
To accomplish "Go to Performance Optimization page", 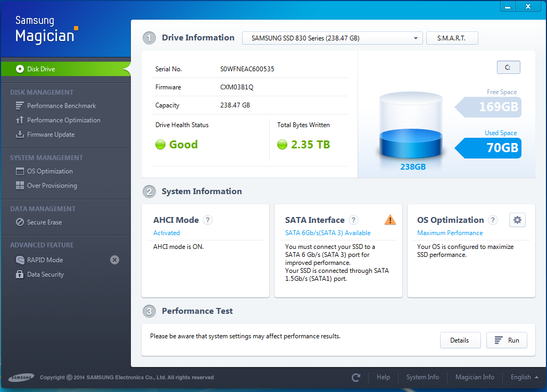I will pyautogui.click(x=64, y=120).
